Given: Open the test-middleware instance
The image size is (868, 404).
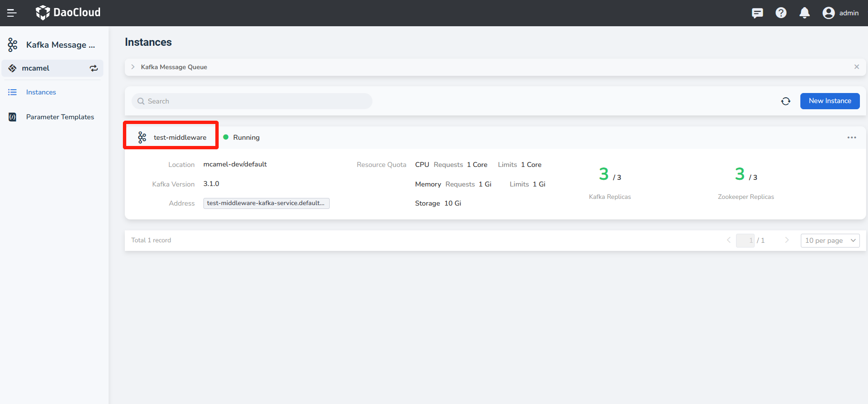Looking at the screenshot, I should coord(180,137).
